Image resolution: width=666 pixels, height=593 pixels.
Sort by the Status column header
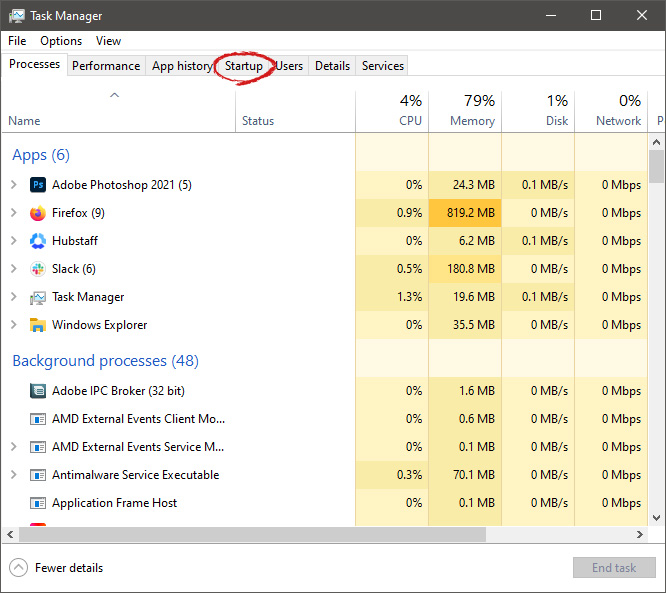pyautogui.click(x=296, y=111)
